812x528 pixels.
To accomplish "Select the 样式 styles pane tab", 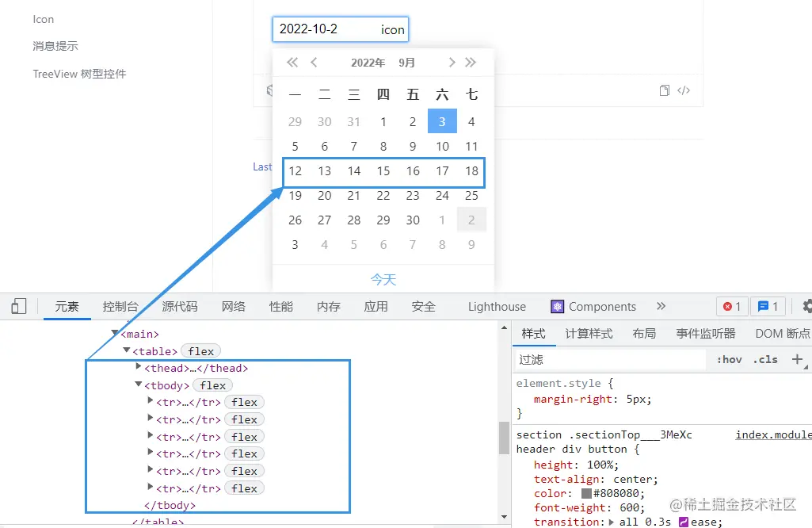I will [x=533, y=334].
